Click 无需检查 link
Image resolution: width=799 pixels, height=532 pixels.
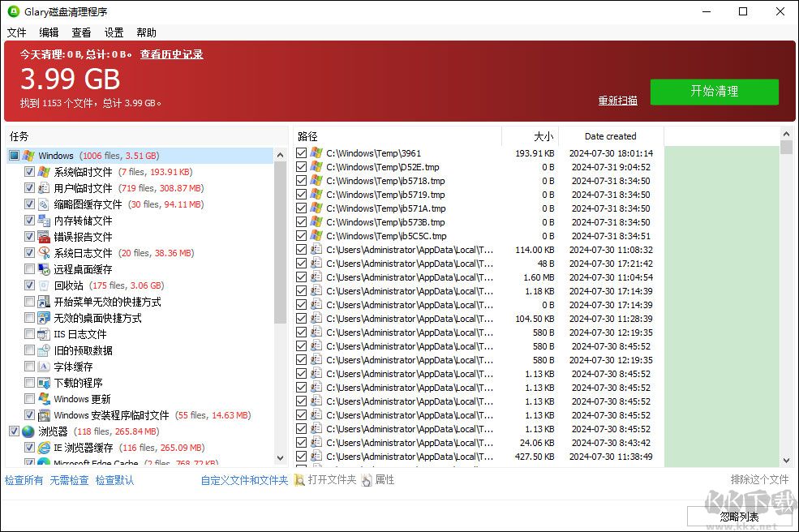[x=69, y=480]
